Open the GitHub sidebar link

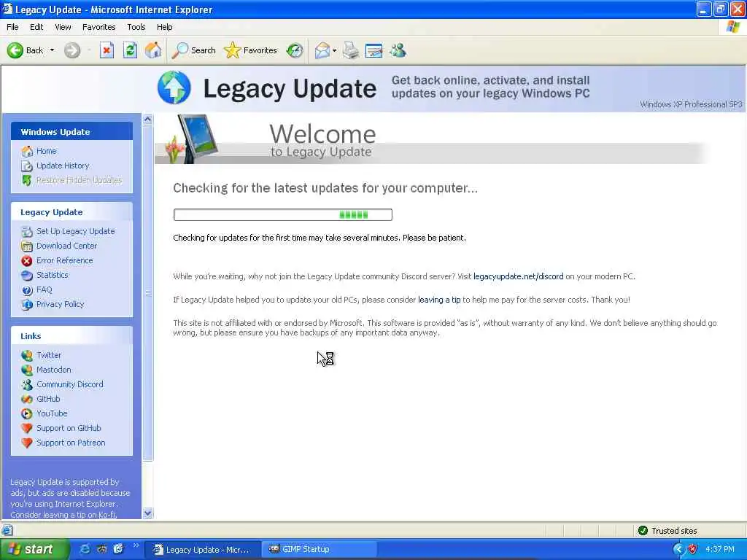pyautogui.click(x=48, y=399)
